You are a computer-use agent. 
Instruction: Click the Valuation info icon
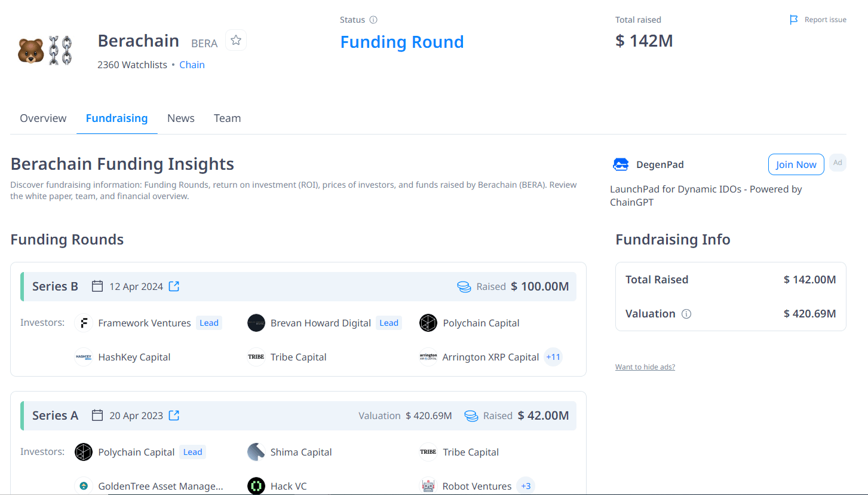point(686,314)
